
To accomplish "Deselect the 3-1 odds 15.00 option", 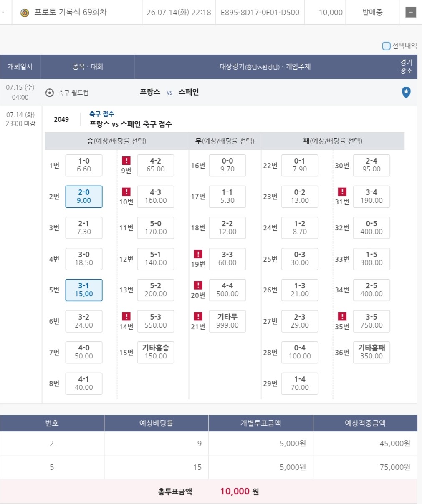I will click(x=84, y=290).
